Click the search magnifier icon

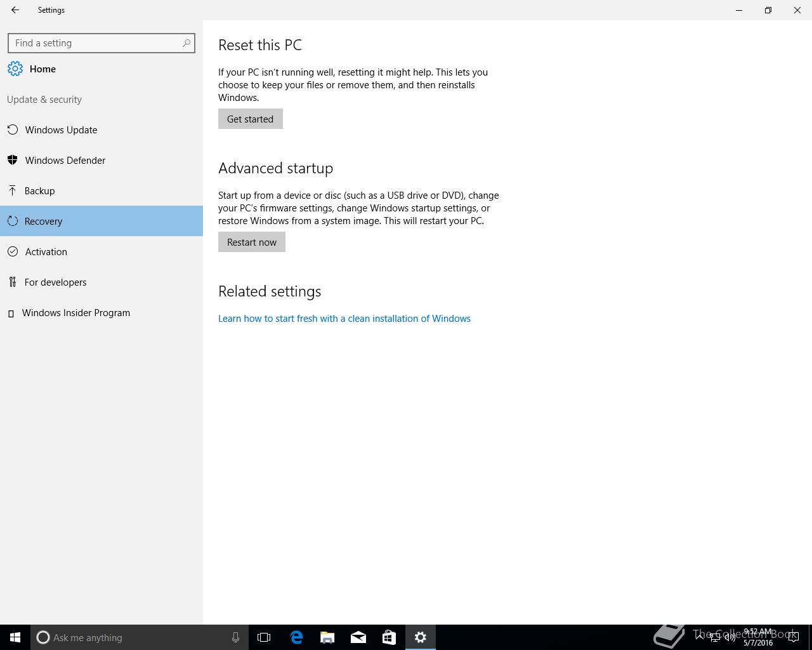tap(187, 43)
